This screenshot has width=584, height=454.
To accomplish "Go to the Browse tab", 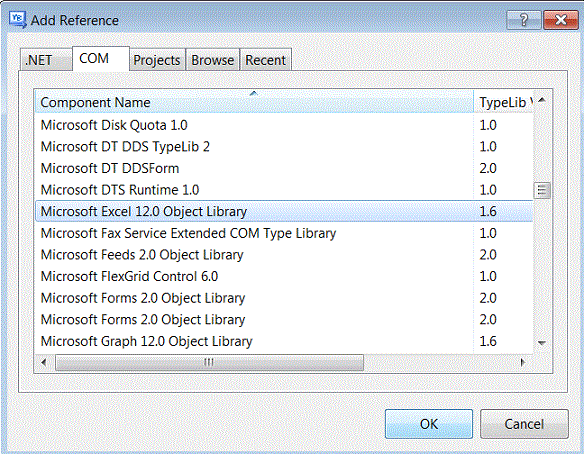I will click(x=213, y=60).
